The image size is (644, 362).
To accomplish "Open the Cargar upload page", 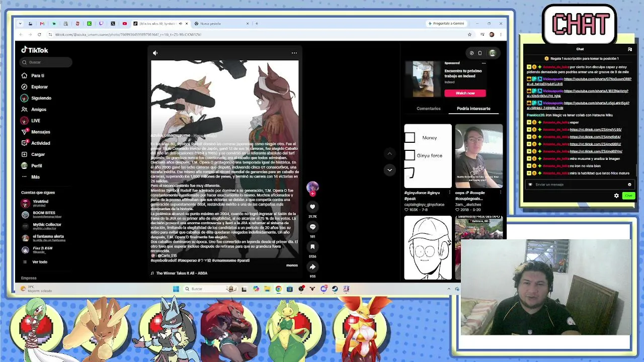I will tap(33, 154).
